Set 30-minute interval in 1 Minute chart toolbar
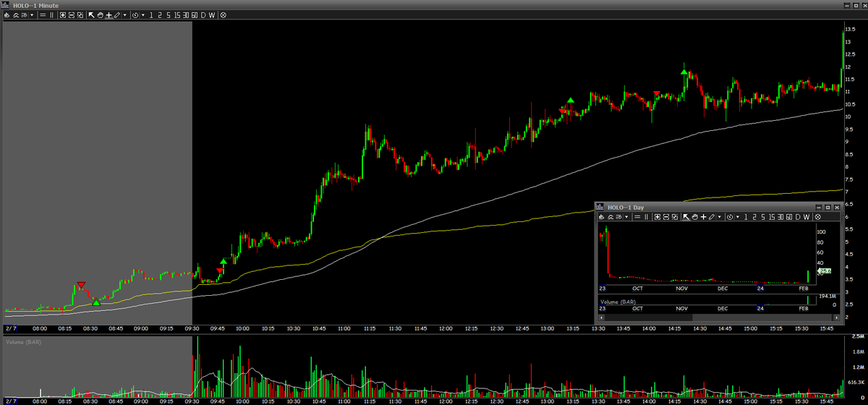Viewport: 868px width, 405px height. click(186, 14)
